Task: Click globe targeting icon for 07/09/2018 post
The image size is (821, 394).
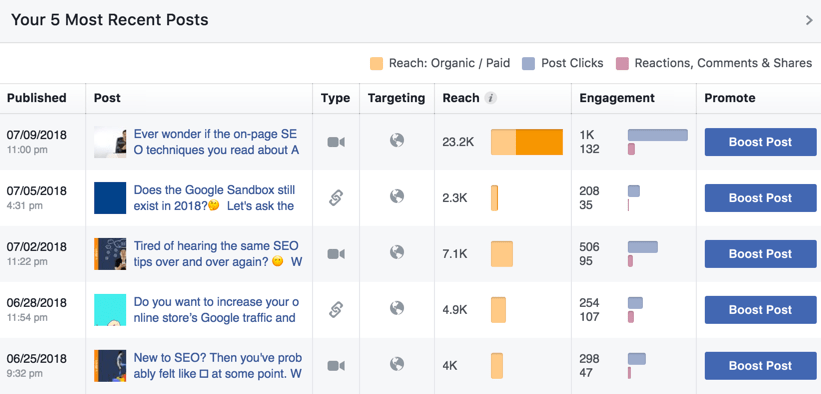Action: tap(397, 140)
